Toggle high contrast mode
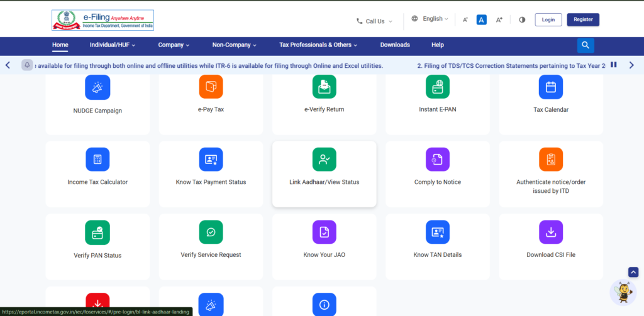The height and width of the screenshot is (316, 644). tap(522, 19)
